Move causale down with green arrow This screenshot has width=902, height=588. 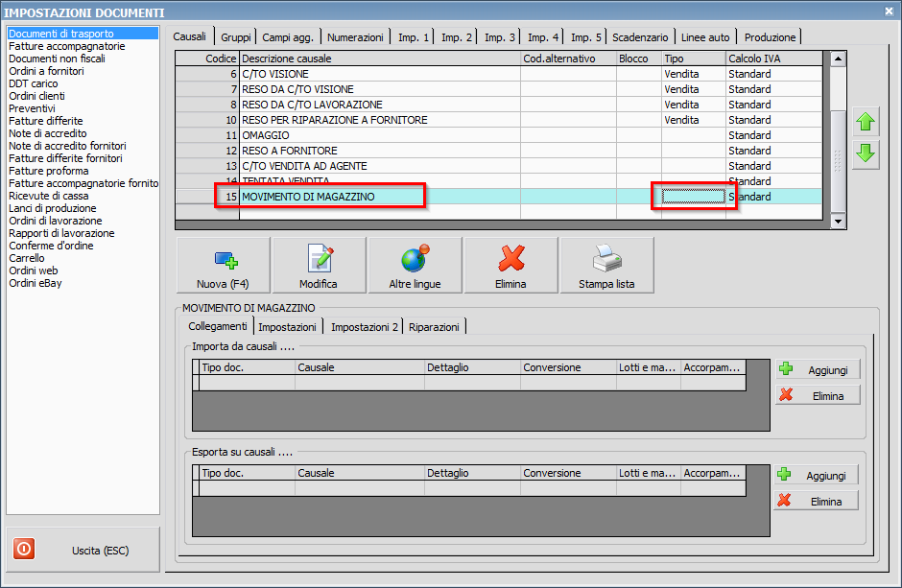(x=866, y=153)
